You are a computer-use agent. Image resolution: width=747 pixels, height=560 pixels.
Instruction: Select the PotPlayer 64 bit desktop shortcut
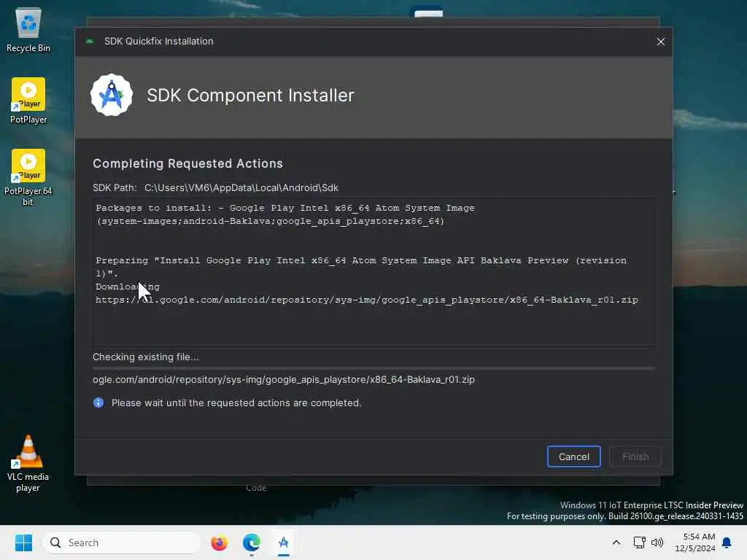click(28, 177)
